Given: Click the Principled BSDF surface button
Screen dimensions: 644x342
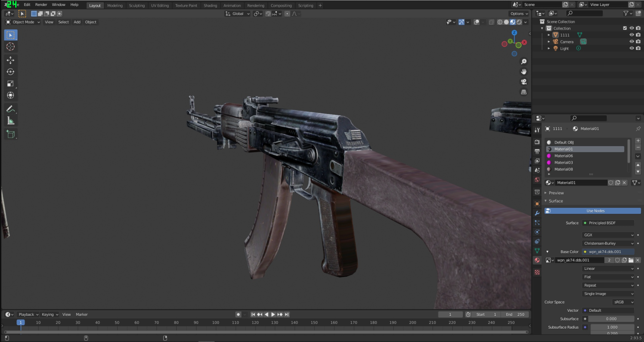Looking at the screenshot, I should [x=608, y=223].
